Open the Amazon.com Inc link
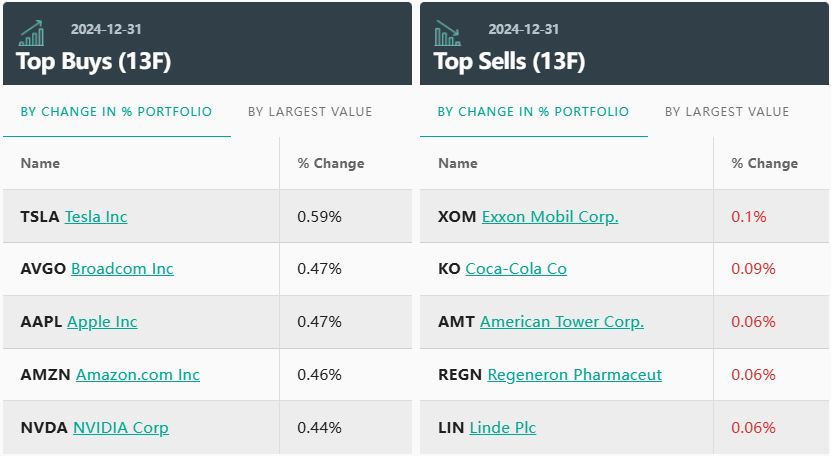This screenshot has width=831, height=456. click(138, 375)
